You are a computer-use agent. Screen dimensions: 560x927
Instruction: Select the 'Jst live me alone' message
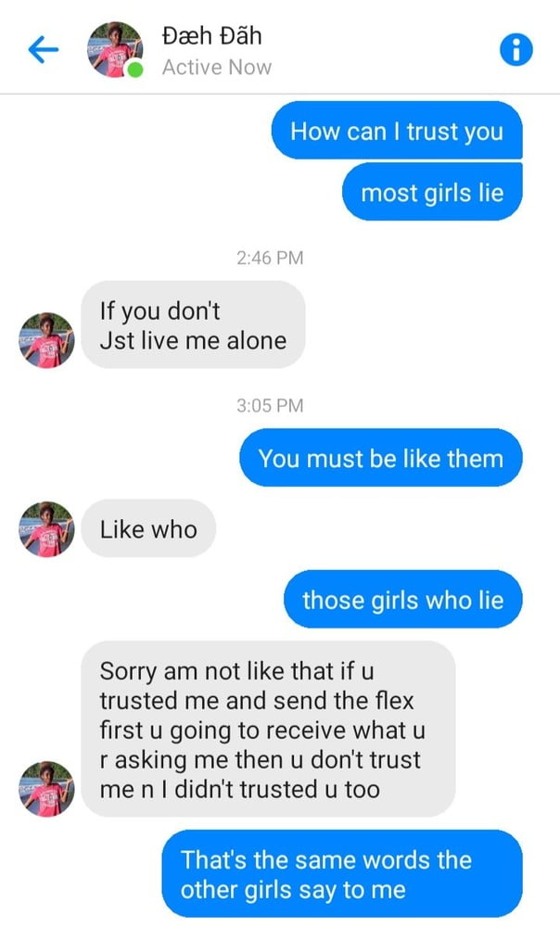pos(193,324)
